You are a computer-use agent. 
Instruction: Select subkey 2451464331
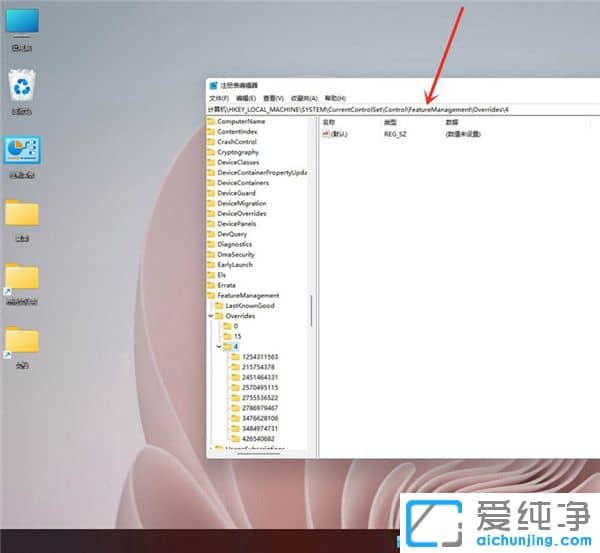point(260,377)
